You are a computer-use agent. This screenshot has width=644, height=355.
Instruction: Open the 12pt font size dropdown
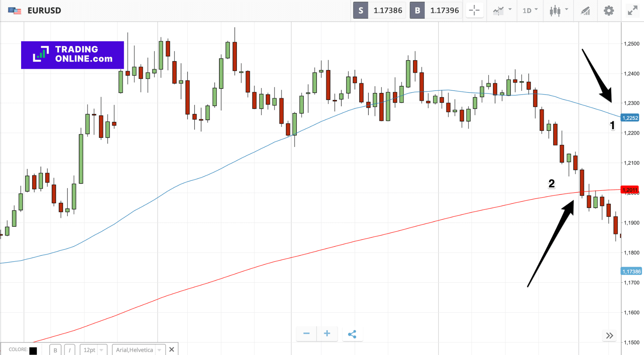[94, 350]
